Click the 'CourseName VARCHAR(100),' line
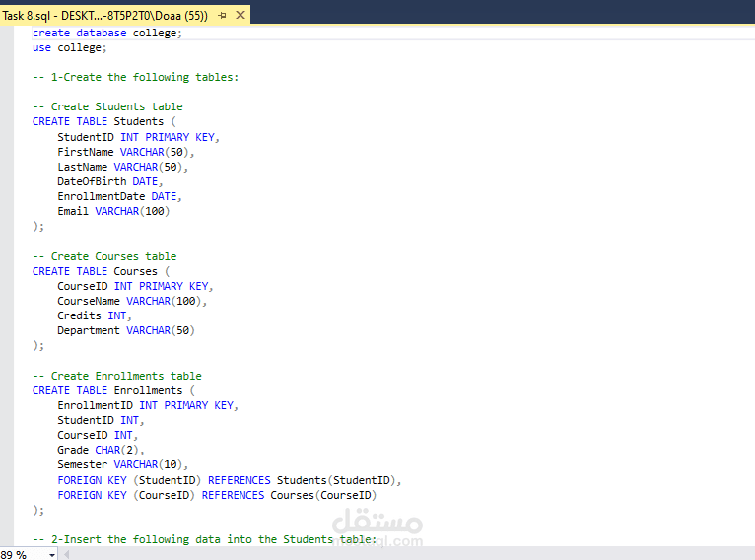This screenshot has height=560, width=755. click(x=132, y=301)
